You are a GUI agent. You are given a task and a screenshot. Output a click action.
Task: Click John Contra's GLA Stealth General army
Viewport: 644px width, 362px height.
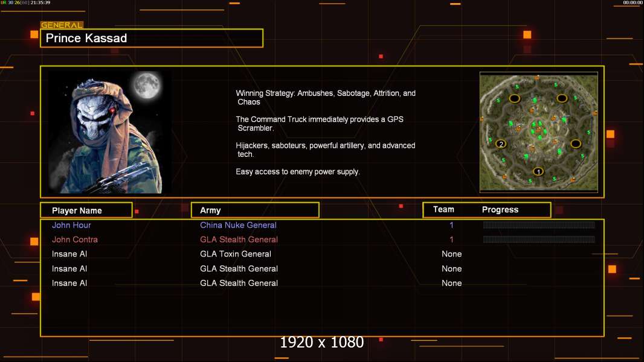pos(239,240)
